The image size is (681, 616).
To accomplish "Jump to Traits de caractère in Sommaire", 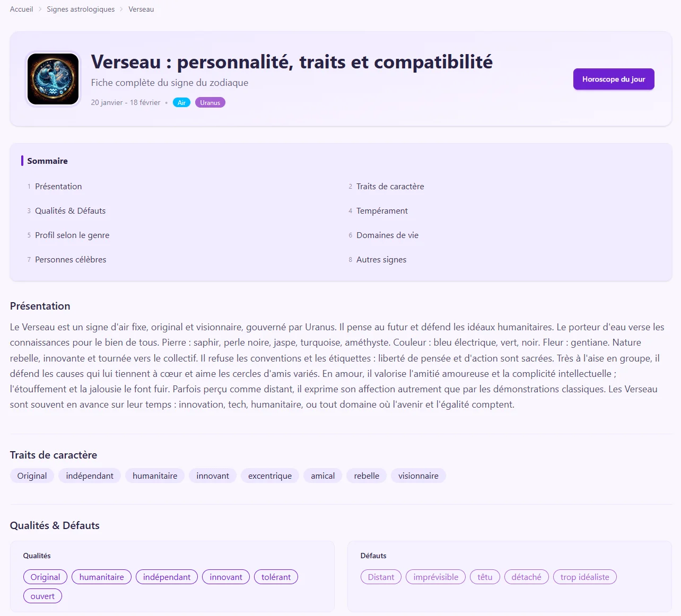I will 390,187.
